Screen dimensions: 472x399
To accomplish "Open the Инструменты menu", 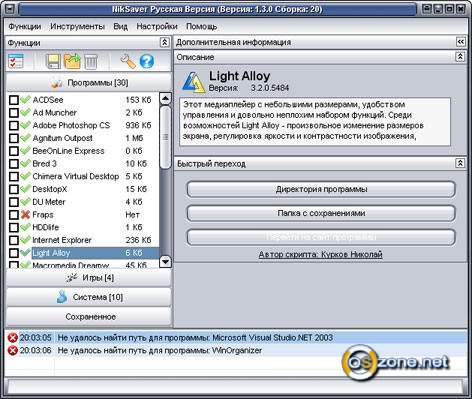I will click(77, 26).
